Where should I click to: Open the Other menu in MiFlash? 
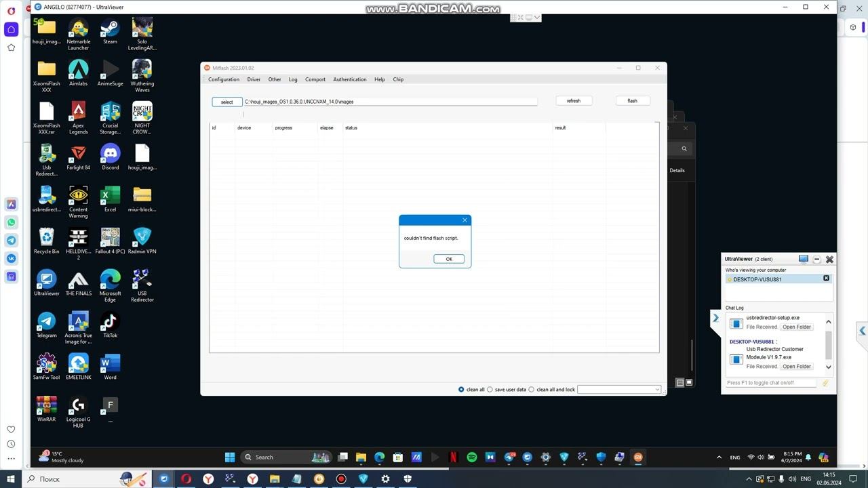(275, 79)
